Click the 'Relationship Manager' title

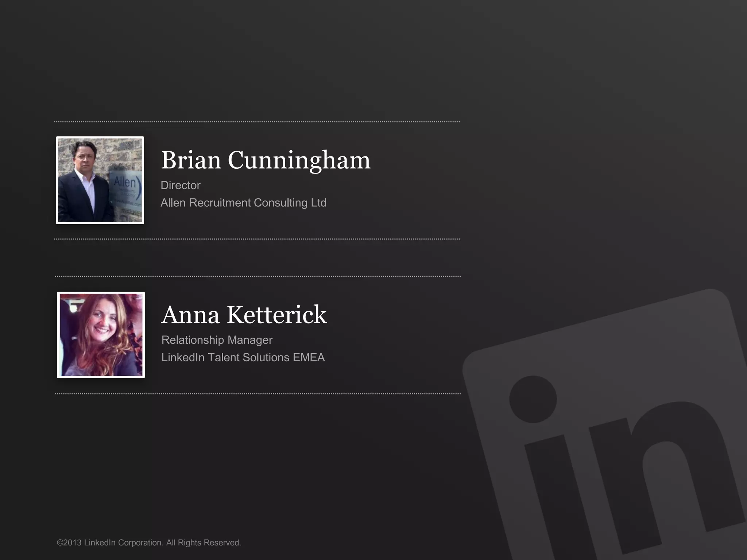(217, 340)
